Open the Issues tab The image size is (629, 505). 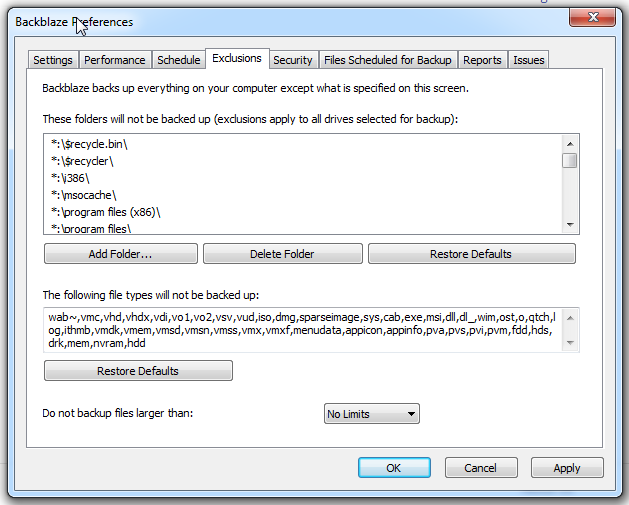click(529, 60)
